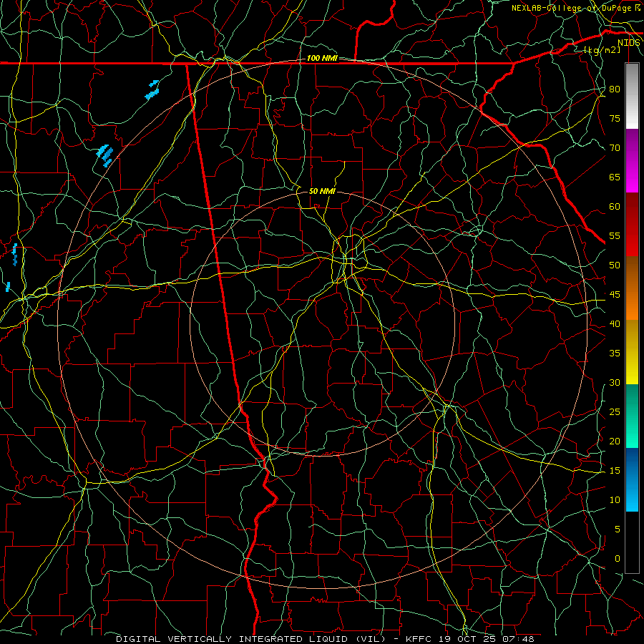Click the NIDS label above the scale
This screenshot has width=644, height=644.
click(628, 43)
